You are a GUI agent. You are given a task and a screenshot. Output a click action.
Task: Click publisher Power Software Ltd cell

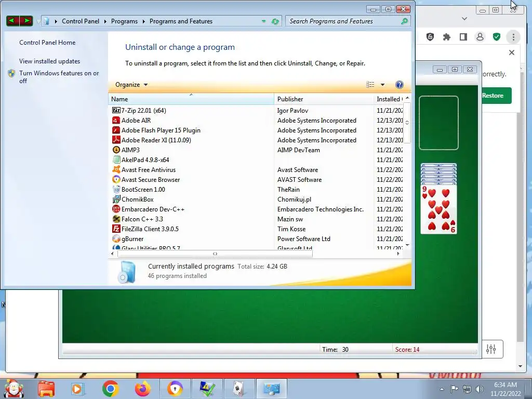(x=303, y=239)
